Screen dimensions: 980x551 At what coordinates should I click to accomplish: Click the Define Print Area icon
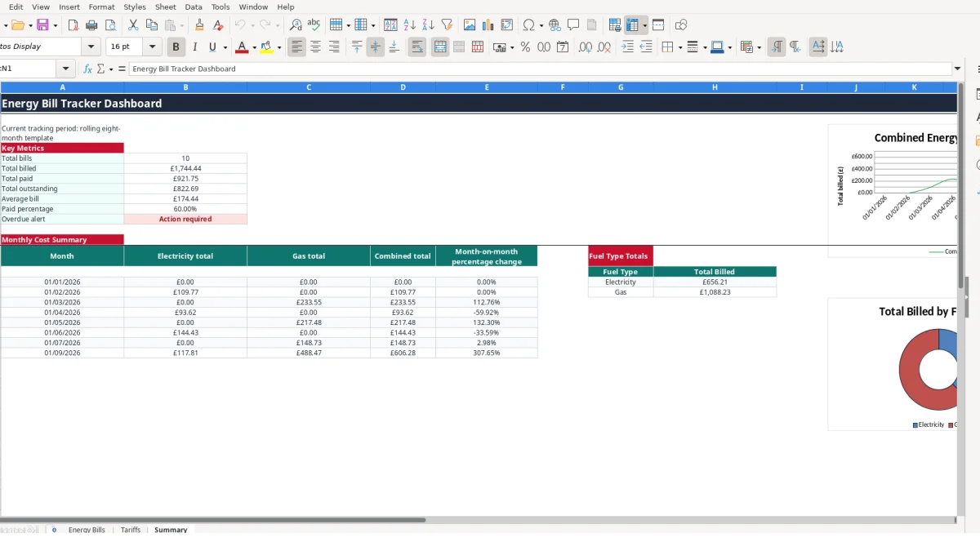pos(615,25)
